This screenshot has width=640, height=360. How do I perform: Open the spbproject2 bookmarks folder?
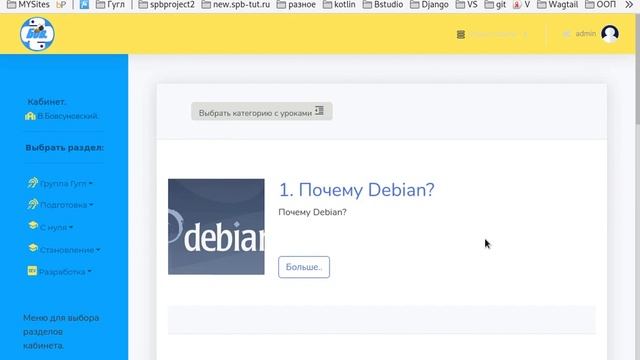click(167, 5)
